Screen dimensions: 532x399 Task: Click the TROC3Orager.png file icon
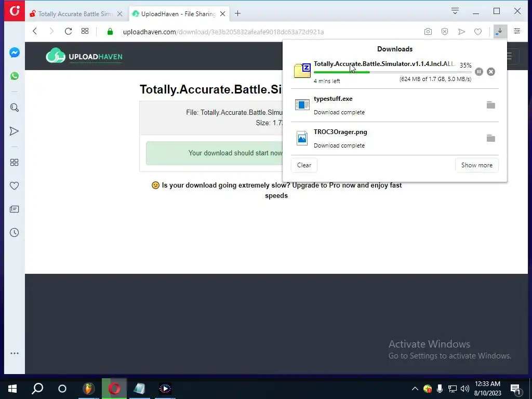coord(302,138)
